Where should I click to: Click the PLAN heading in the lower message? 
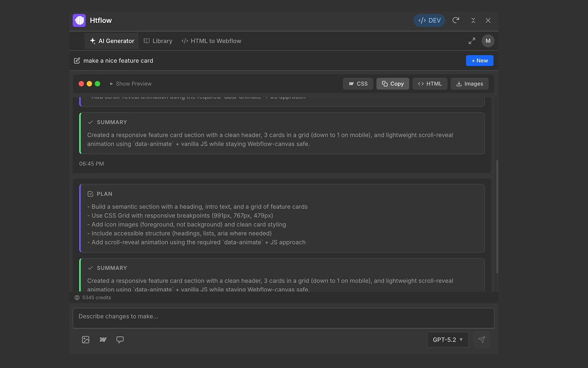pos(105,194)
